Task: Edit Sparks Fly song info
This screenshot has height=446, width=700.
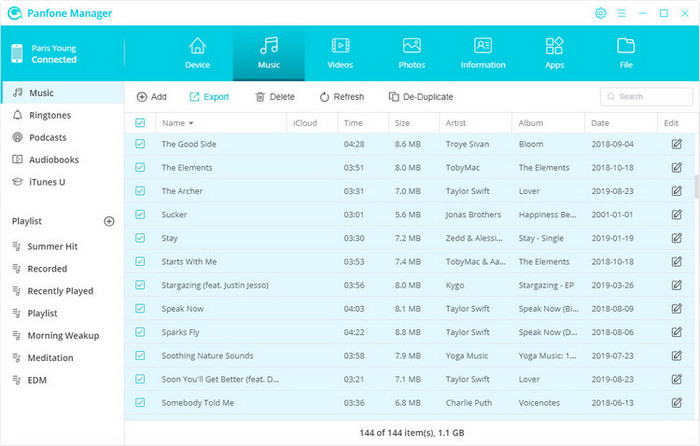Action: tap(677, 332)
